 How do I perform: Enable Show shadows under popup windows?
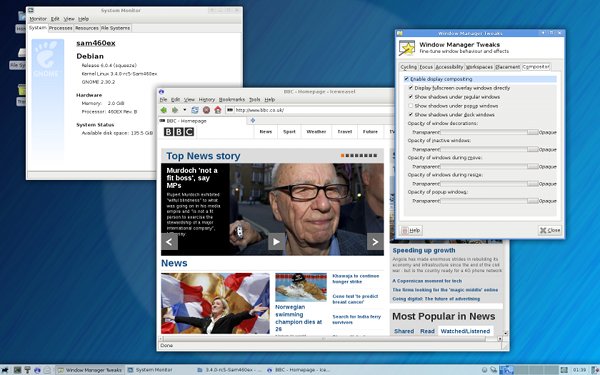[411, 106]
